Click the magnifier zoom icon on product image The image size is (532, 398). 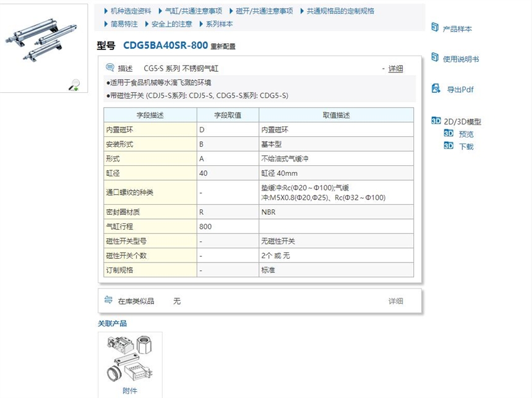[74, 85]
